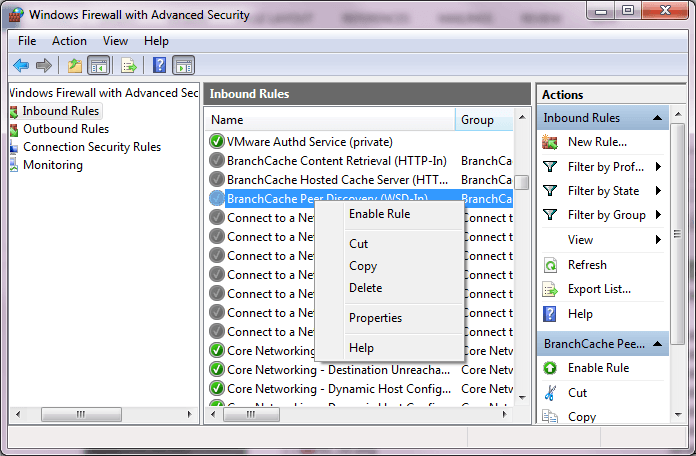Image resolution: width=696 pixels, height=456 pixels.
Task: Open the Action menu
Action: click(69, 41)
